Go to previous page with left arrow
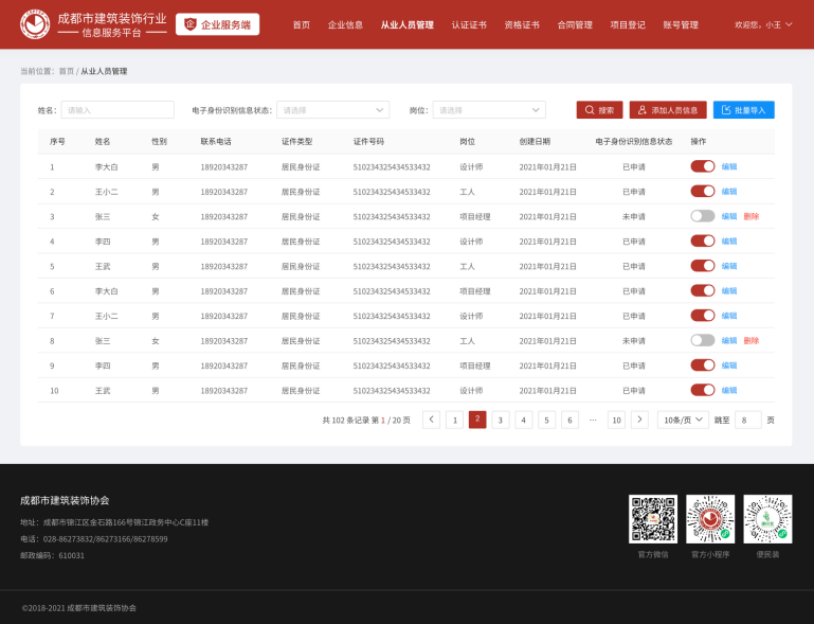Screen dimensions: 815x624 [431, 420]
